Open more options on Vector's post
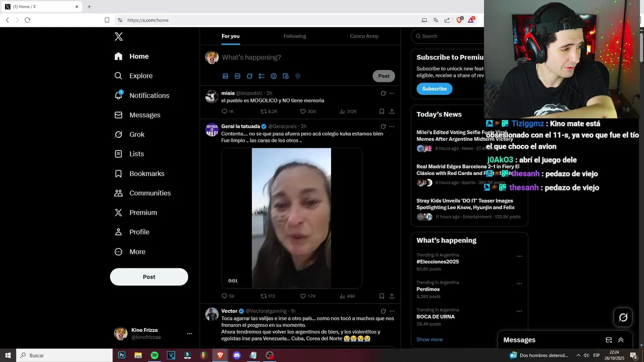This screenshot has height=362, width=644. (x=392, y=311)
